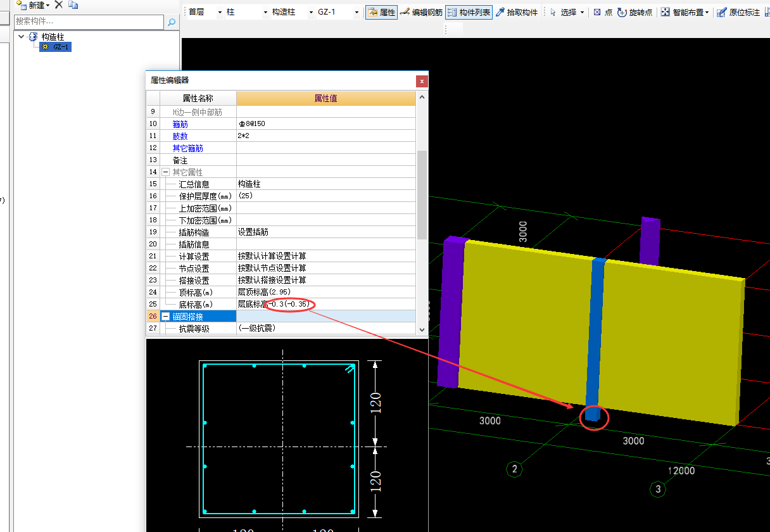This screenshot has width=770, height=532.
Task: Select the H边一侧中部筋 row
Action: coord(281,112)
